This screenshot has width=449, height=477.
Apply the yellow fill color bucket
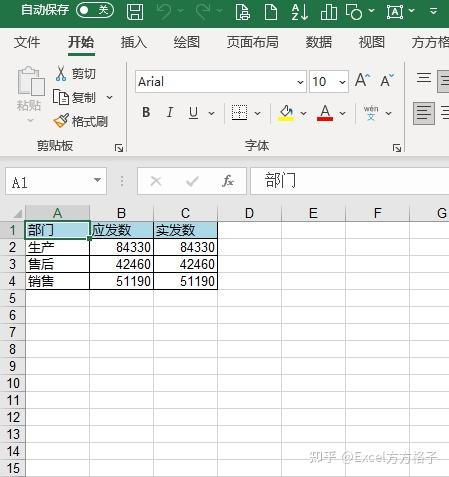pyautogui.click(x=286, y=113)
